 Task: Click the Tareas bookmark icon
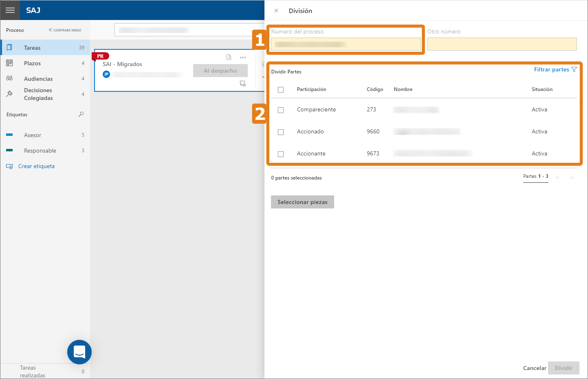pos(9,47)
